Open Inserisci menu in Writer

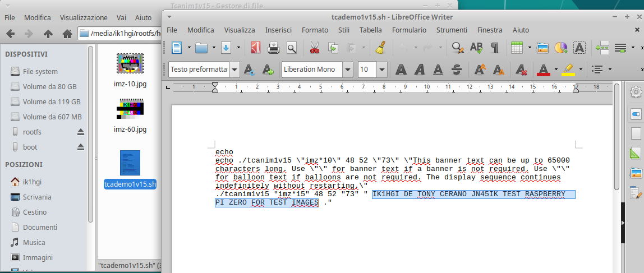(x=278, y=30)
